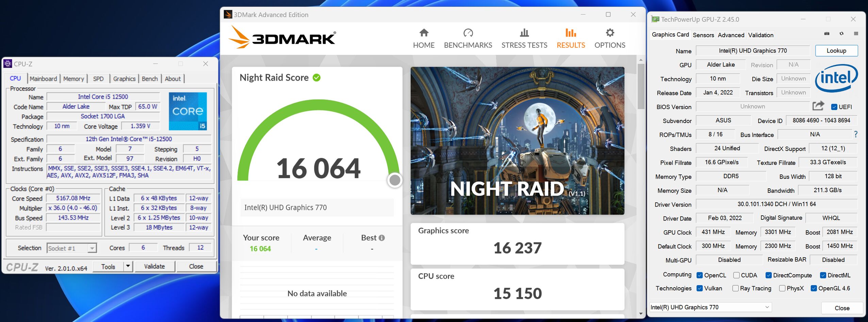Click the CPU-Z Tools button
The width and height of the screenshot is (868, 322).
tap(108, 266)
